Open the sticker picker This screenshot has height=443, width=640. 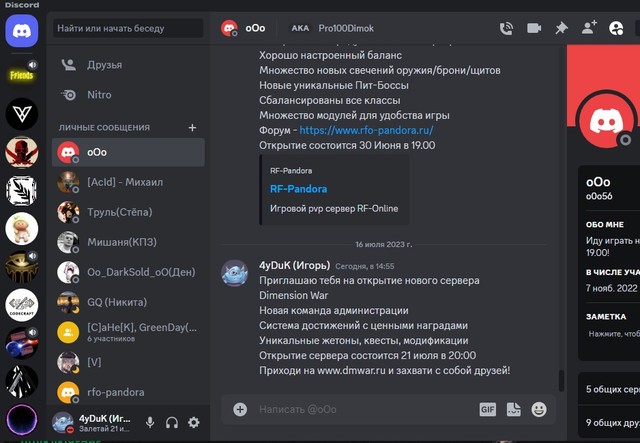point(513,409)
